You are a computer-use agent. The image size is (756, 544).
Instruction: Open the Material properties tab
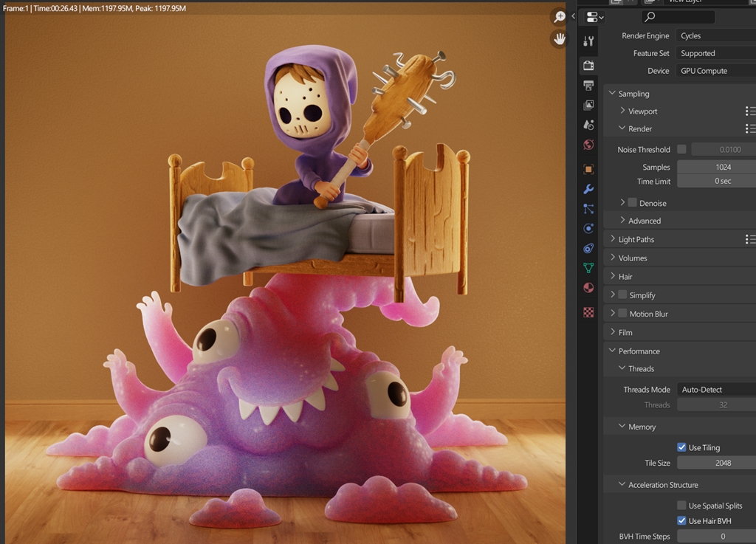588,288
